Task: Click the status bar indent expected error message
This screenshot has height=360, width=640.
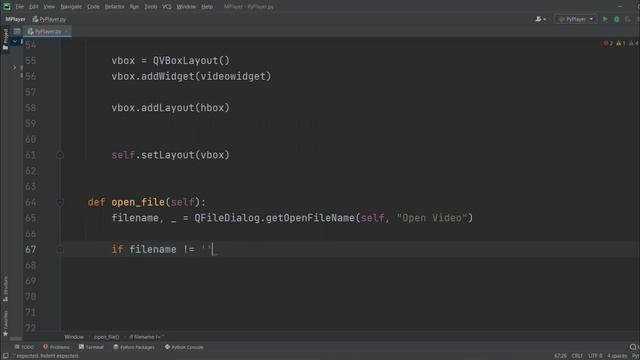Action: click(47, 356)
